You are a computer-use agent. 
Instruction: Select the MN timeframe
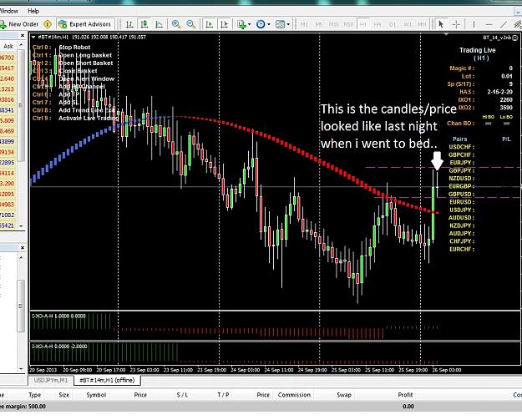422,24
